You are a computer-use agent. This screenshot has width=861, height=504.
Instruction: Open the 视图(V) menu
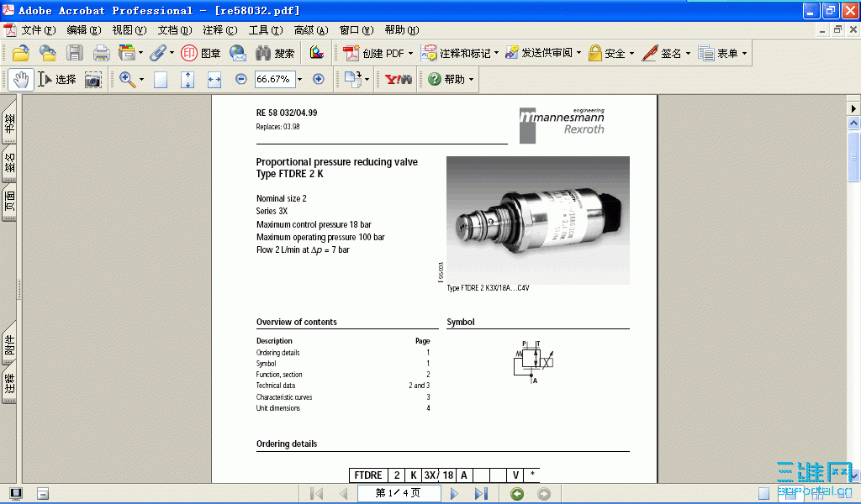pyautogui.click(x=129, y=30)
